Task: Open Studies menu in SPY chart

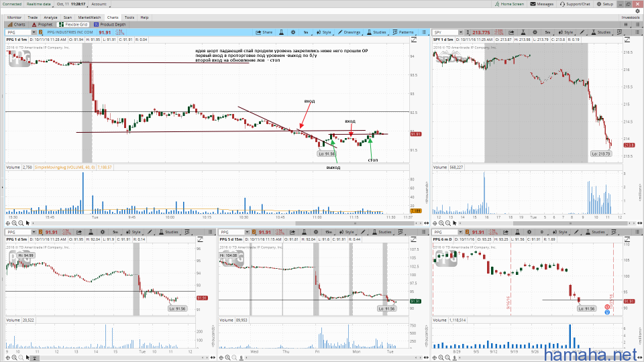Action: pos(601,32)
